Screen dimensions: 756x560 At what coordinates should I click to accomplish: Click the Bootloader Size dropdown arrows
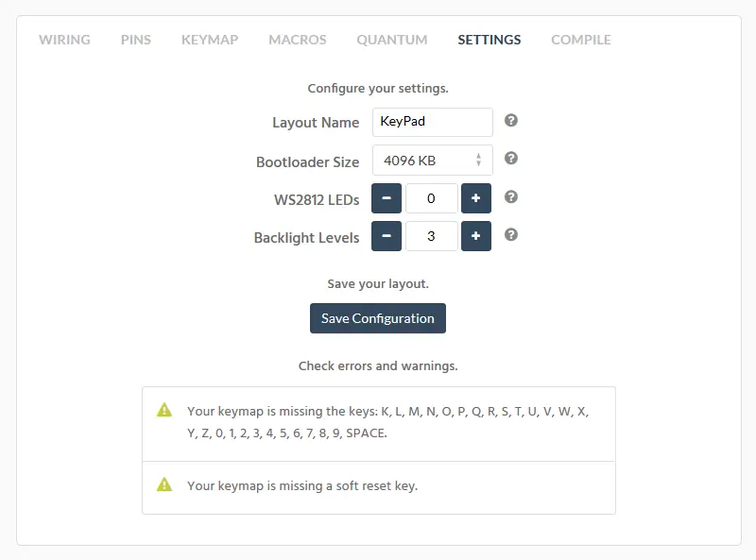(478, 160)
